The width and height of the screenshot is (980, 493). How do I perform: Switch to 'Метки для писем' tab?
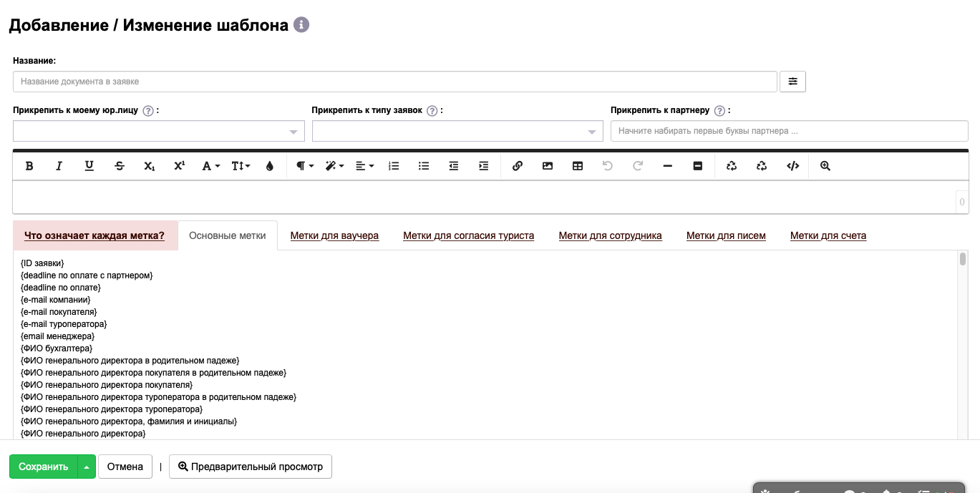(726, 235)
